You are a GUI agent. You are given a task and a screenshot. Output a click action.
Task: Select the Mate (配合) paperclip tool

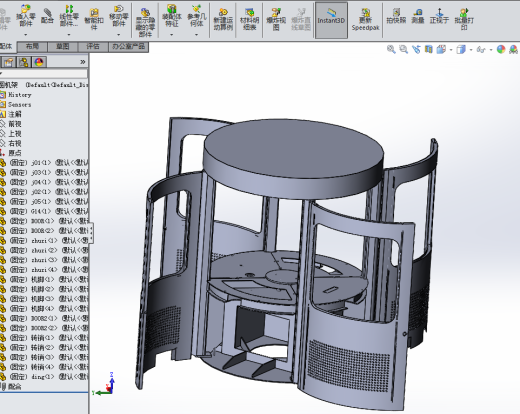coord(47,16)
